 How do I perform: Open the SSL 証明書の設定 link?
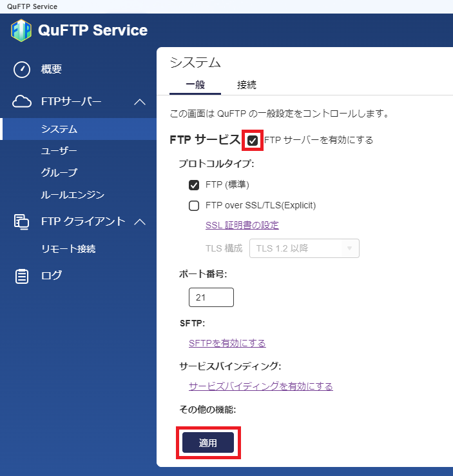[x=242, y=225]
